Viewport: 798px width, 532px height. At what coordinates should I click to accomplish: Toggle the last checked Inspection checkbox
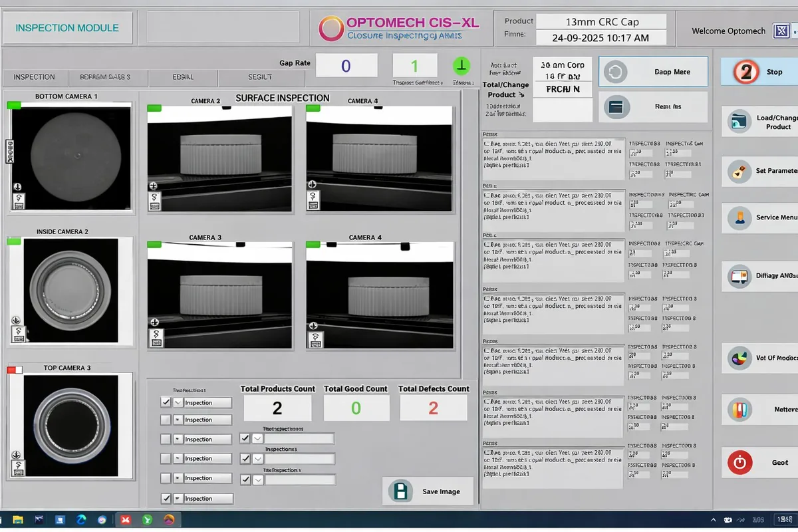click(x=166, y=497)
